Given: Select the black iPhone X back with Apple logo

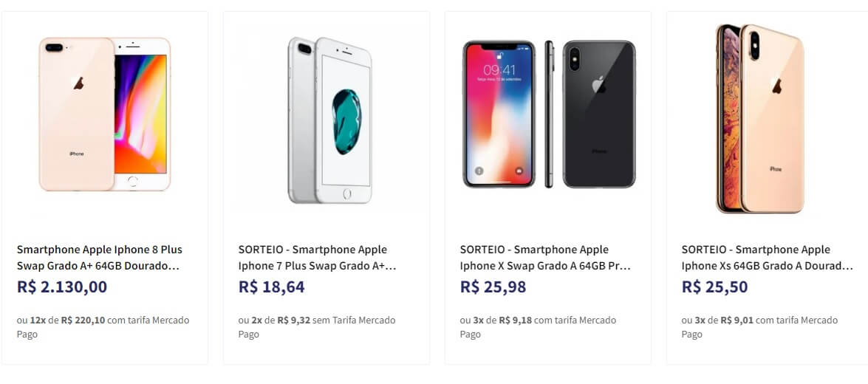Looking at the screenshot, I should pos(599,114).
